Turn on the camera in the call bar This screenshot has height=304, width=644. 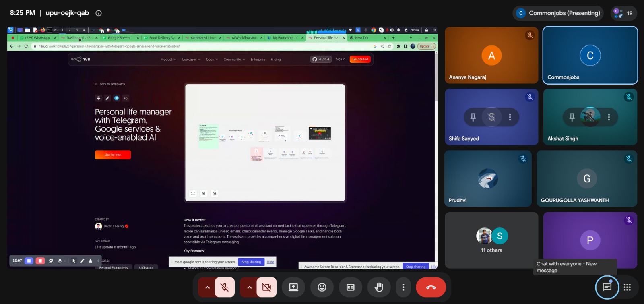point(266,287)
